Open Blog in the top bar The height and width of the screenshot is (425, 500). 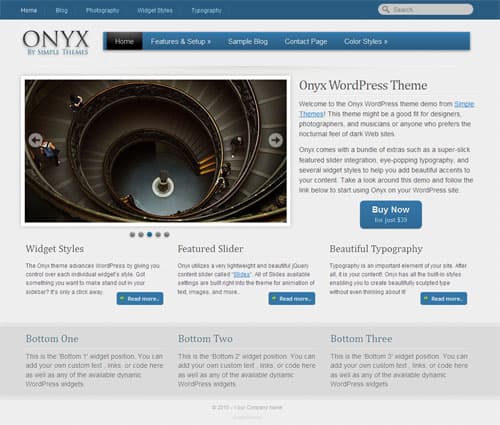tap(62, 10)
